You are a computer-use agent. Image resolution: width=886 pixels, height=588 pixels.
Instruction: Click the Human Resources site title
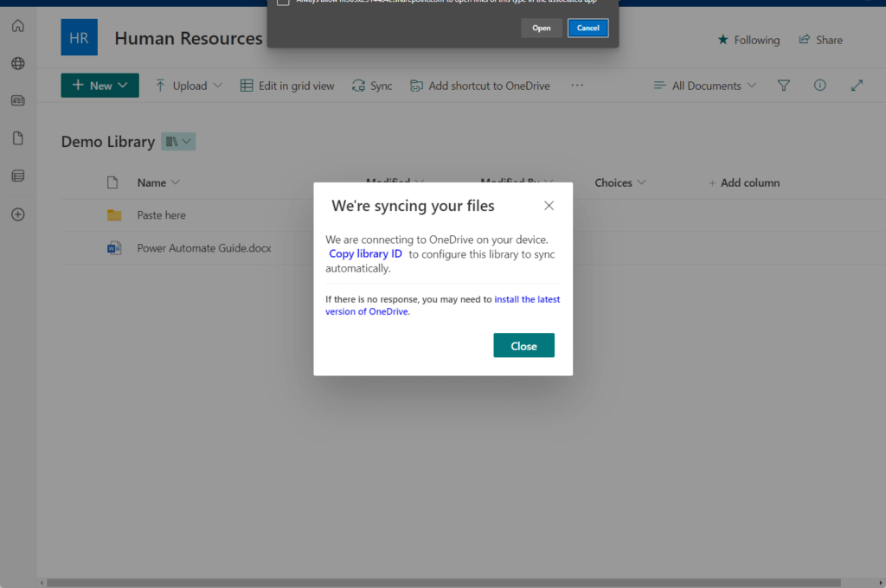[189, 38]
